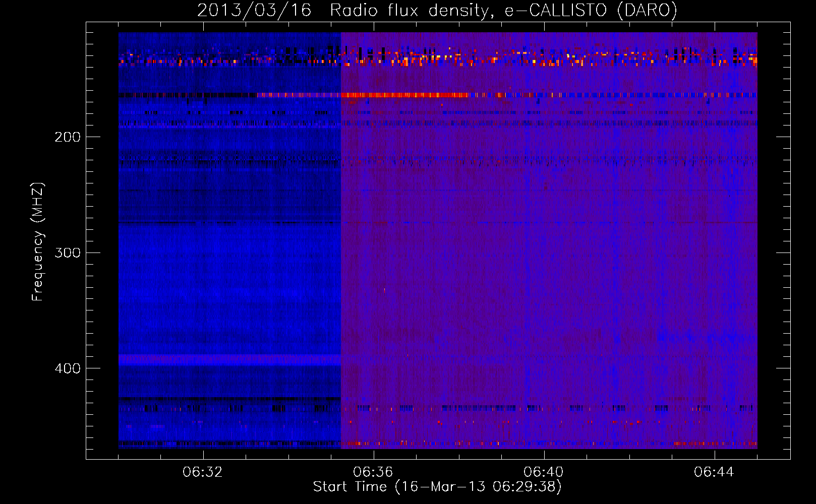
Task: Click the 06:44 time tick label
Action: tap(714, 472)
